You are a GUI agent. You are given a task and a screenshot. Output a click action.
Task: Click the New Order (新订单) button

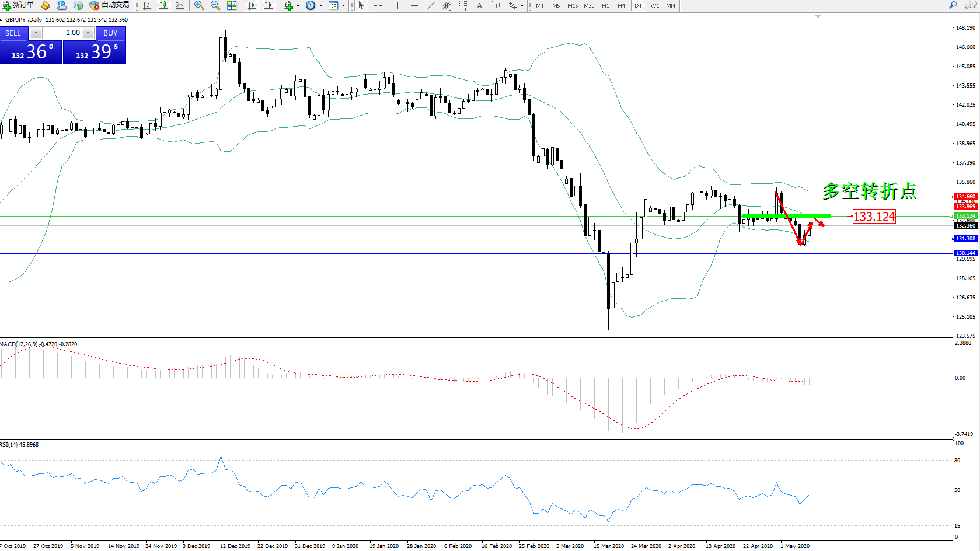click(18, 5)
